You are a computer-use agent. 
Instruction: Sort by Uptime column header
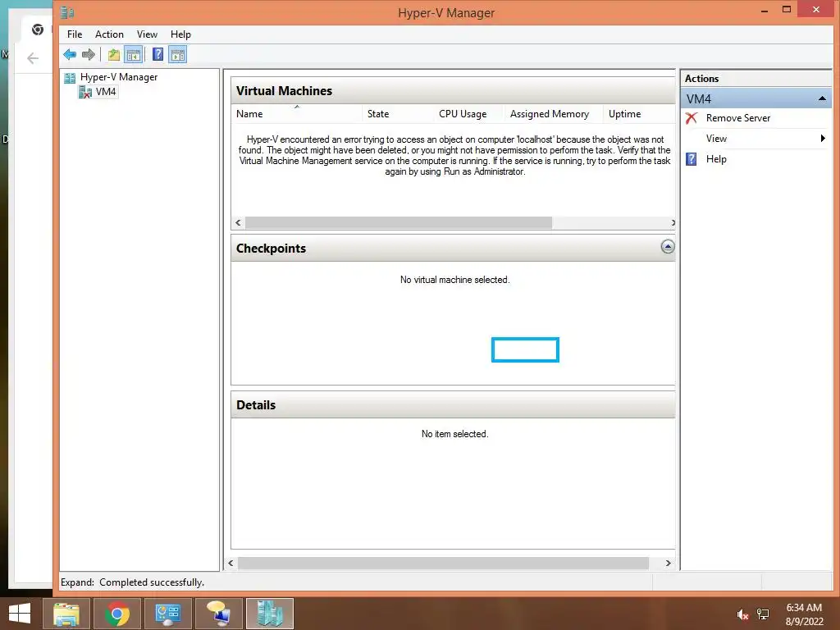[x=638, y=113]
